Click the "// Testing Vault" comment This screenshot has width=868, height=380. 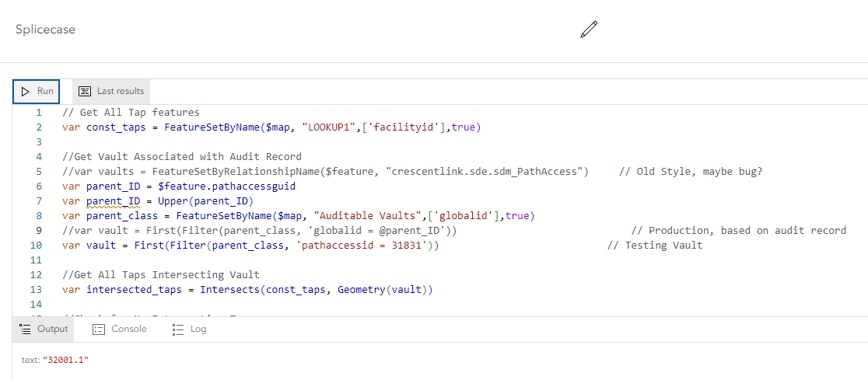click(655, 245)
